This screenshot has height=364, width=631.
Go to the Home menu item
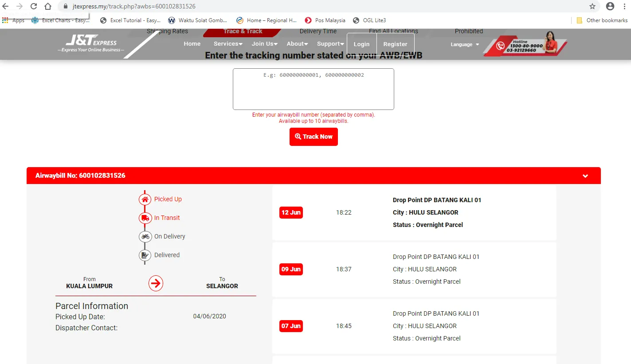coord(192,44)
